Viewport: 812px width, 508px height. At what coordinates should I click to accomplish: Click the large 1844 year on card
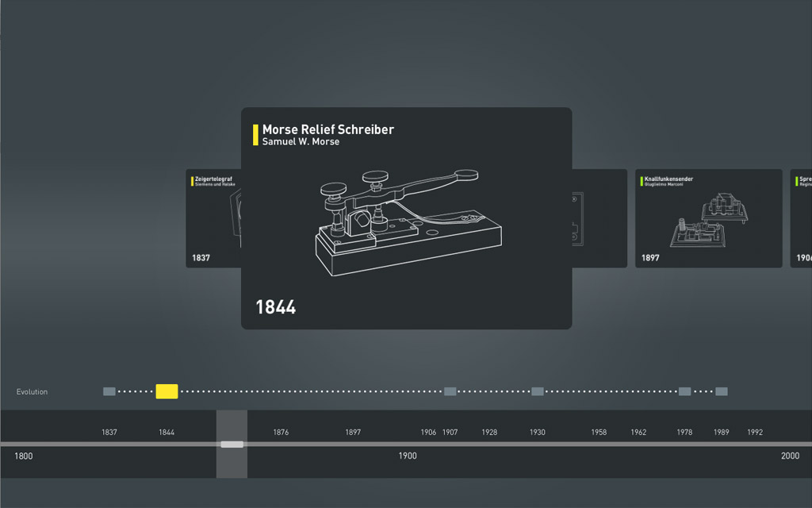(276, 307)
